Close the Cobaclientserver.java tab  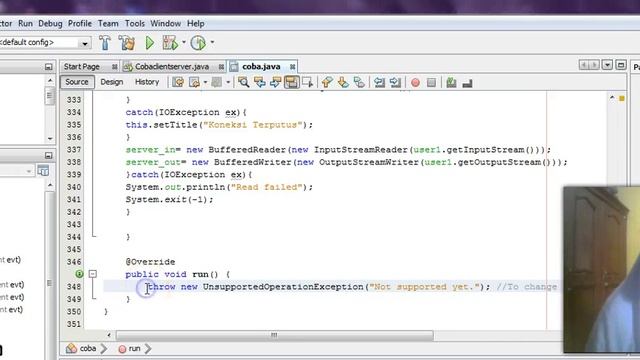(221, 67)
